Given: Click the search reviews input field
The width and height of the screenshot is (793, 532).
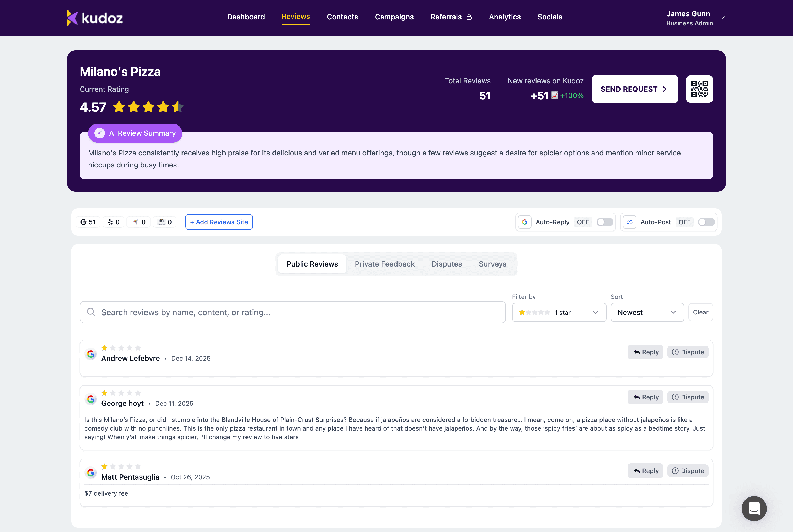Looking at the screenshot, I should (293, 312).
